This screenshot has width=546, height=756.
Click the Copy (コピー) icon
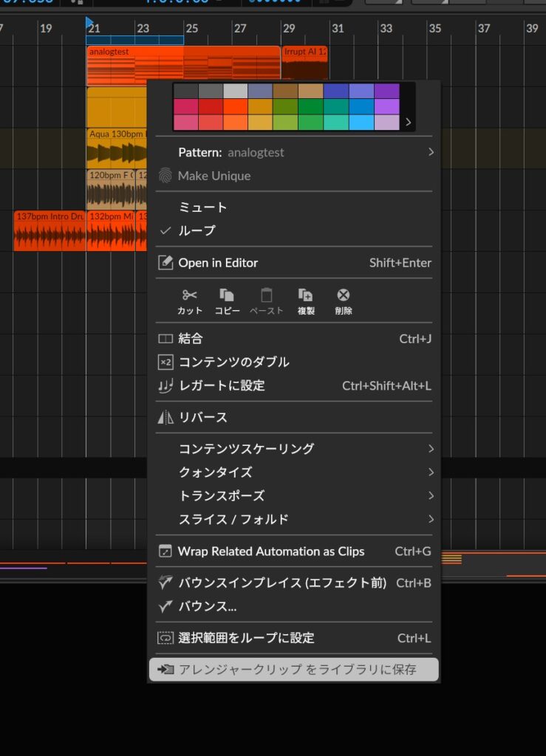227,295
